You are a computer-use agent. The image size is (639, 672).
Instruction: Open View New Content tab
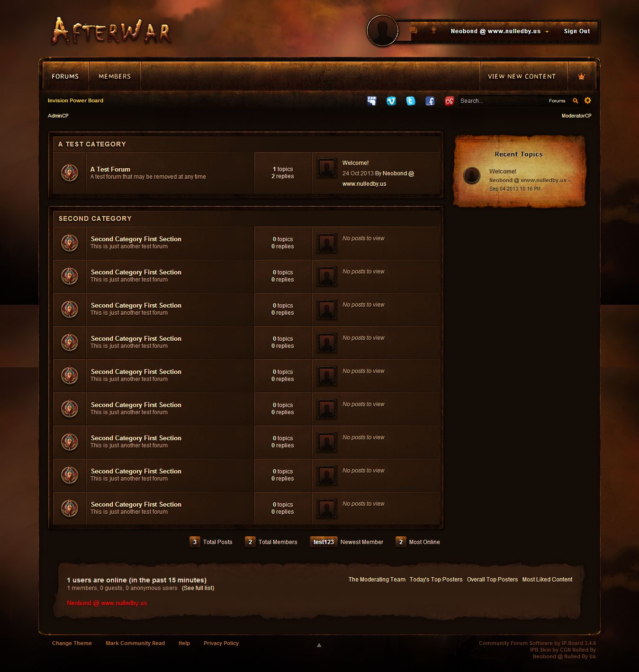pos(522,76)
